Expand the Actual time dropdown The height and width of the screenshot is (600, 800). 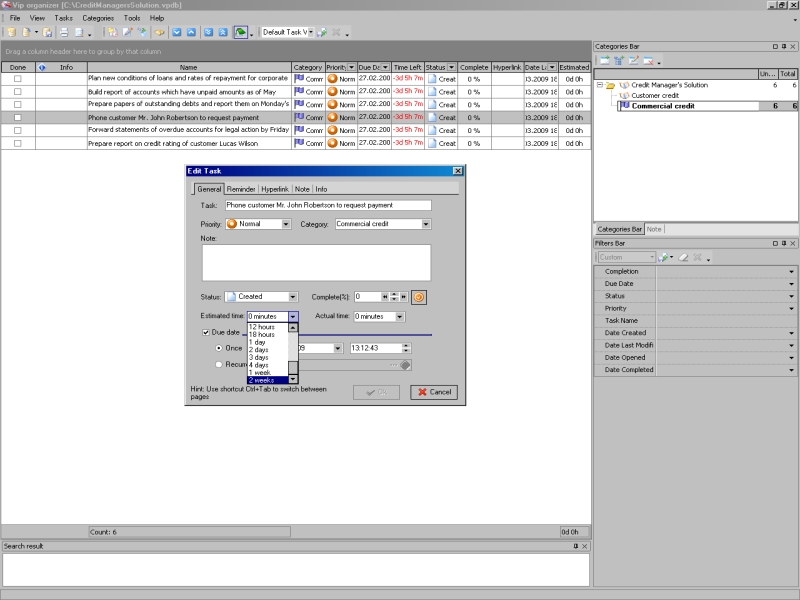[400, 316]
